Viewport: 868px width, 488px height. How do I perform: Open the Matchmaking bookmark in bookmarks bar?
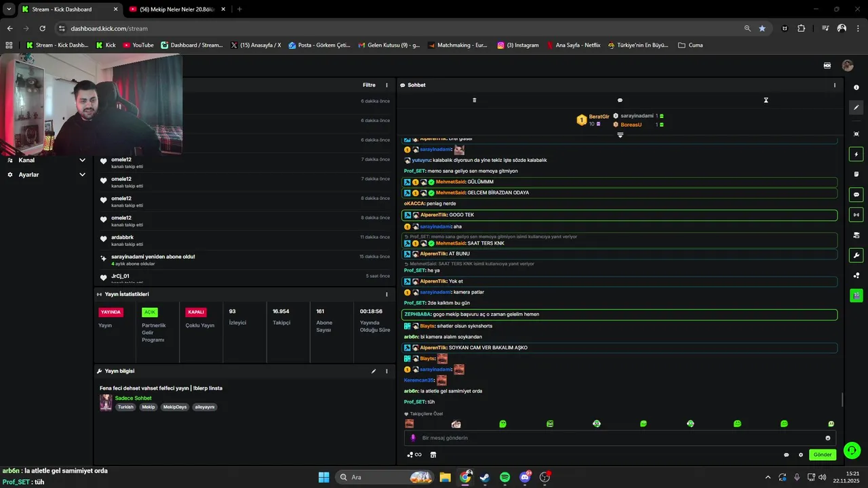(458, 45)
